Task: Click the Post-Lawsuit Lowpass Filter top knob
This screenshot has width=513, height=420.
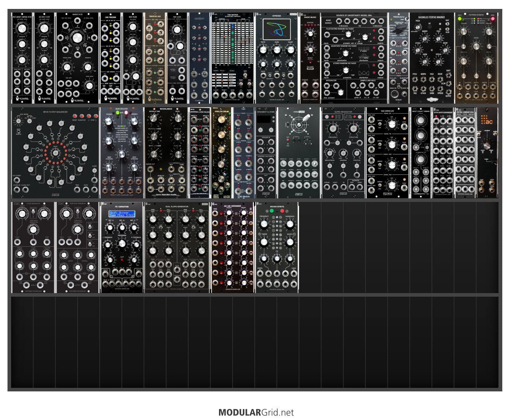Action: click(x=22, y=28)
